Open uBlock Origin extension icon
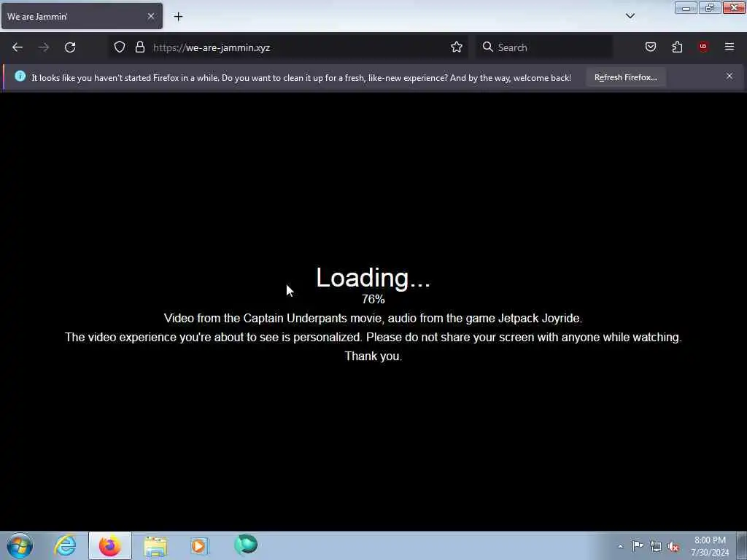 (x=703, y=47)
